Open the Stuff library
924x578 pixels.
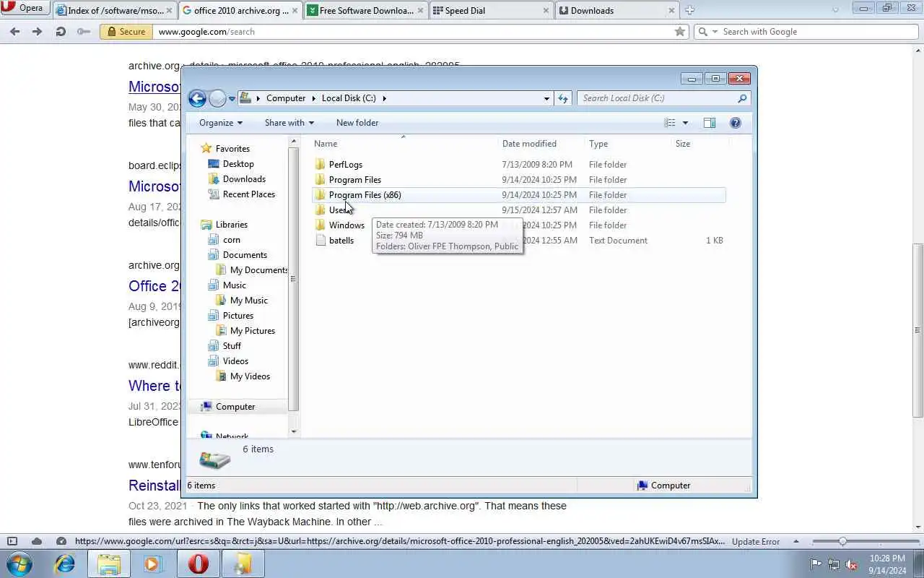coord(232,346)
